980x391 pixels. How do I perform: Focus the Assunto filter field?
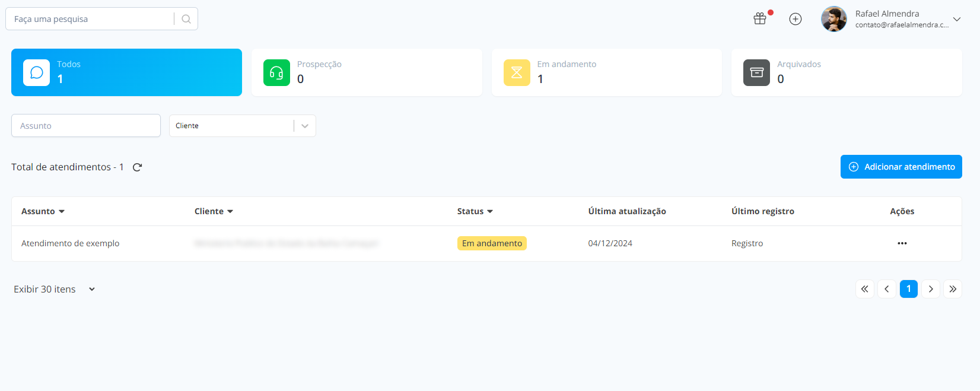tap(86, 126)
